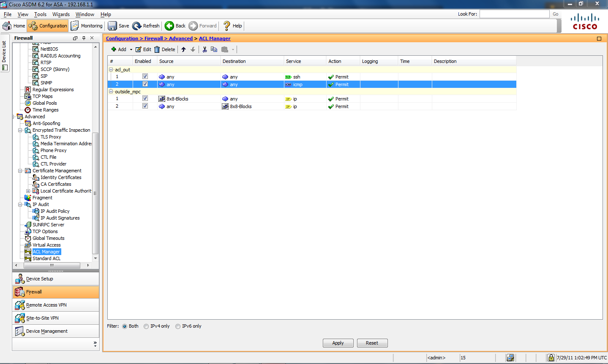
Task: Click the Reset button
Action: pos(372,343)
